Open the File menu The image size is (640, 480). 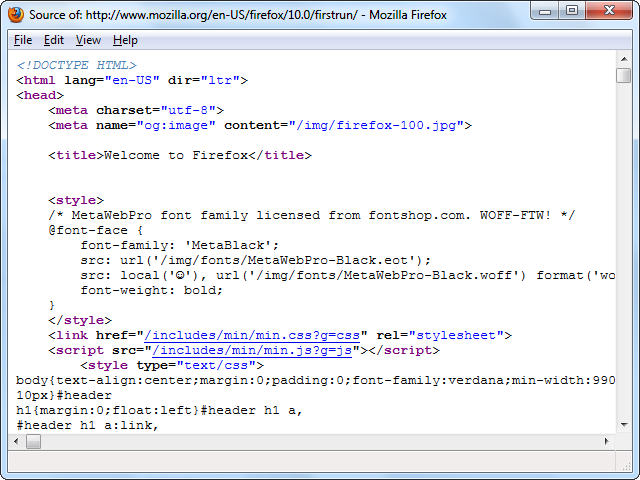click(x=23, y=40)
